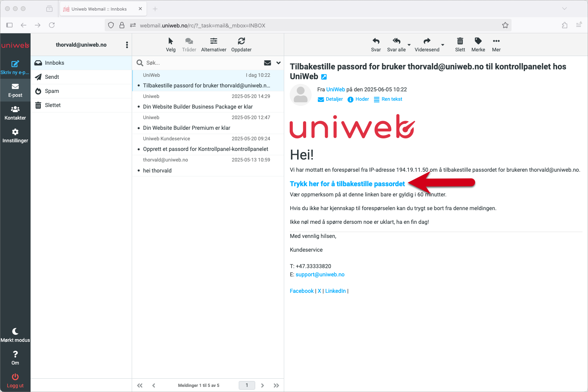Click the sender avatar placeholder
Image resolution: width=588 pixels, height=392 pixels.
pyautogui.click(x=301, y=94)
